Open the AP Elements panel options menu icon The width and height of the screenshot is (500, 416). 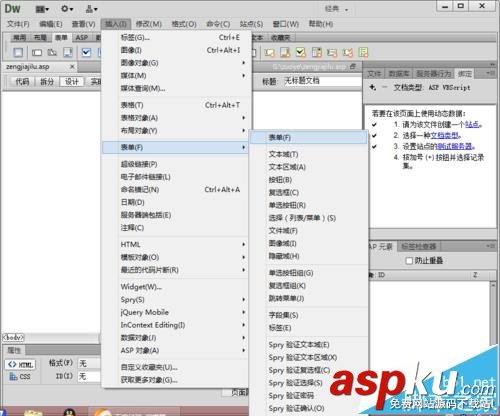pos(490,246)
